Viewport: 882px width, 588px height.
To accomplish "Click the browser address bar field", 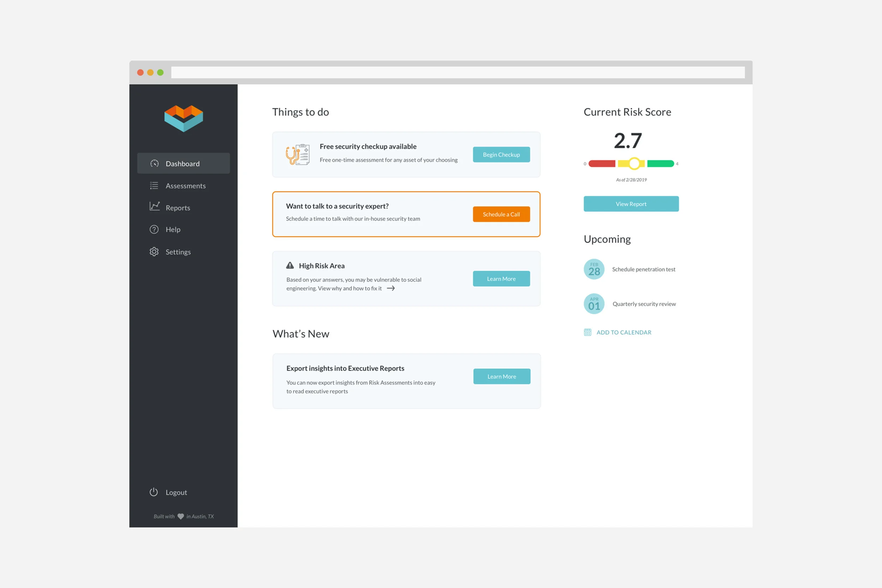I will (458, 72).
